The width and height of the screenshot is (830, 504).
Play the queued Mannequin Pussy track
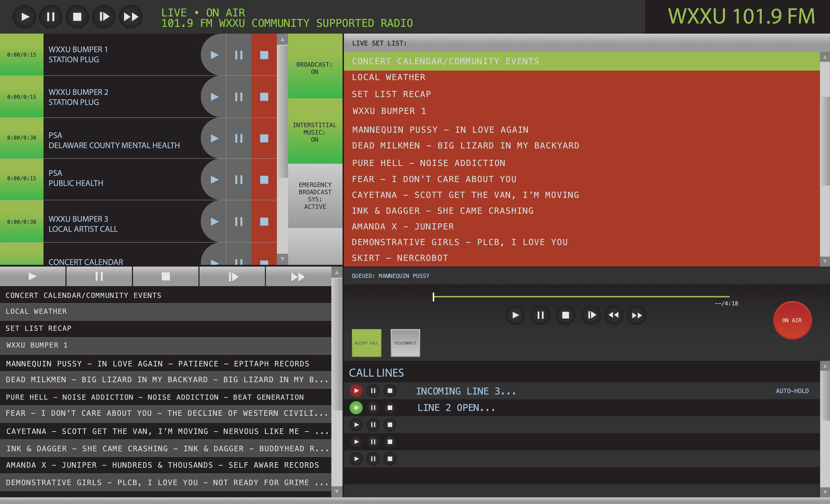(515, 315)
